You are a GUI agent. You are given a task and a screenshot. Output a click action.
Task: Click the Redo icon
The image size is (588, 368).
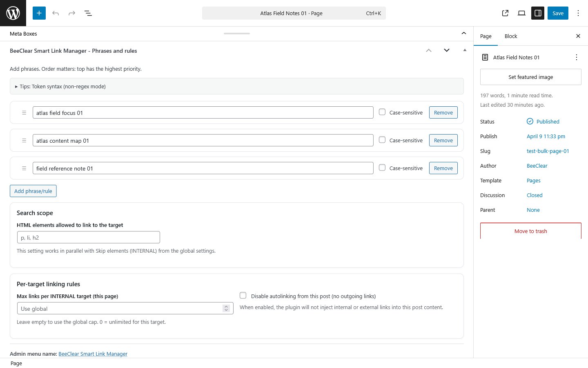(72, 13)
